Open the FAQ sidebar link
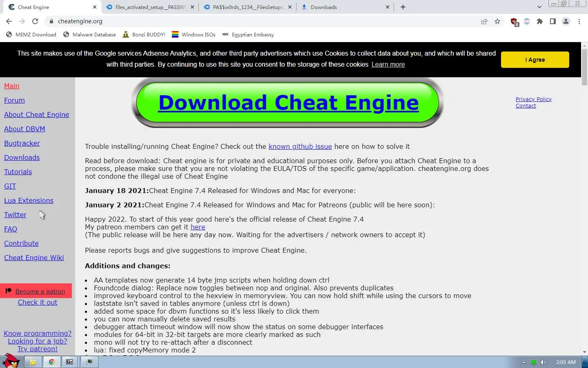 tap(11, 229)
